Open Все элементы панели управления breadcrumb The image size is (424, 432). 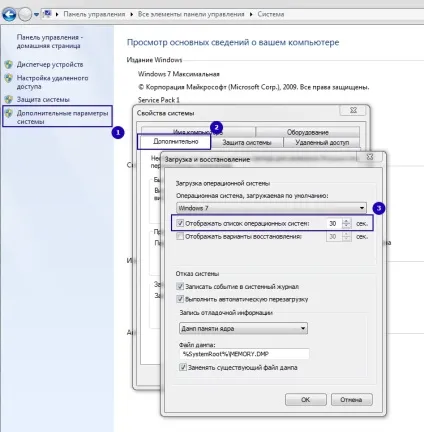pyautogui.click(x=191, y=14)
